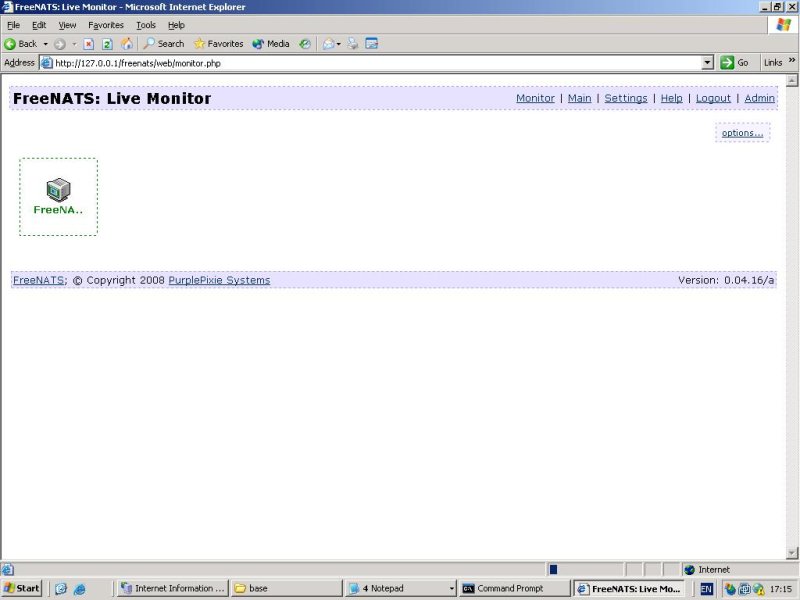Click the FreeNATS node computer icon
800x600 pixels.
click(x=58, y=189)
